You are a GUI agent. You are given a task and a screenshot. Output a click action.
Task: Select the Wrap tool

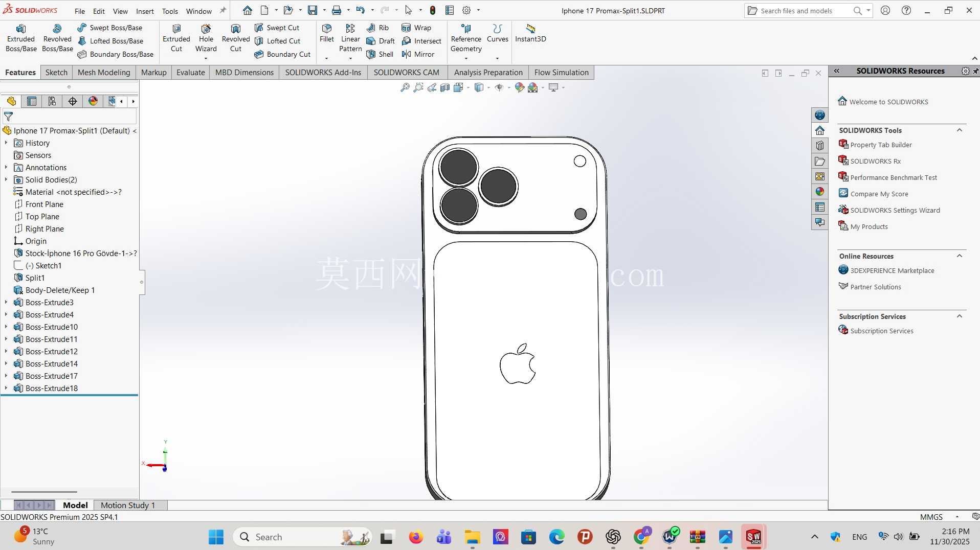[416, 28]
